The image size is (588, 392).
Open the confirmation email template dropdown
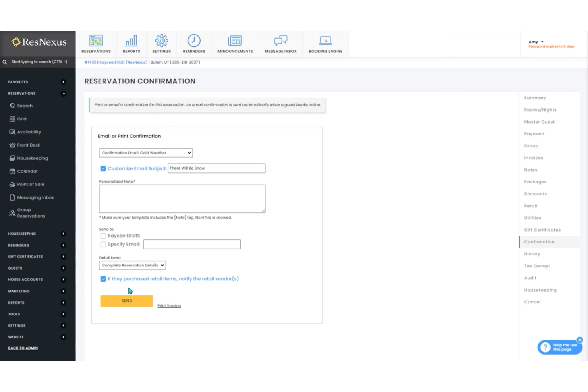click(x=145, y=153)
